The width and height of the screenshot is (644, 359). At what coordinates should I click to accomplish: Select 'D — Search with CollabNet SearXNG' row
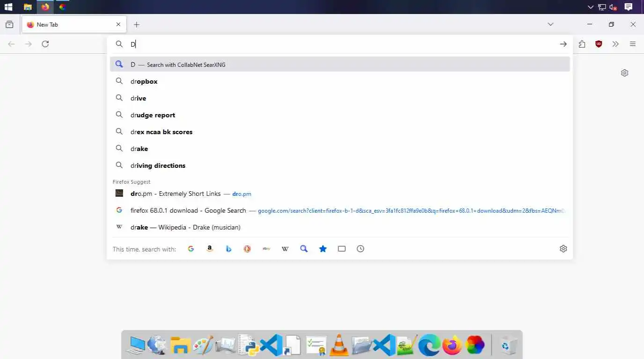click(x=340, y=65)
